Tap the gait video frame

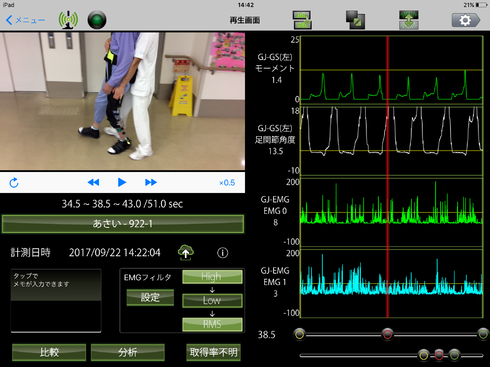click(x=122, y=101)
